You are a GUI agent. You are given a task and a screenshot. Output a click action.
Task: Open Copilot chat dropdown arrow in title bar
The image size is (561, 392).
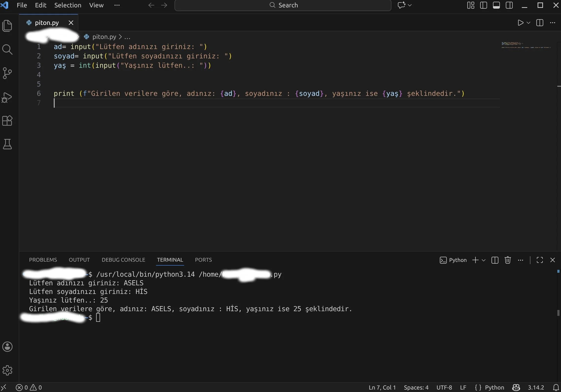point(410,5)
